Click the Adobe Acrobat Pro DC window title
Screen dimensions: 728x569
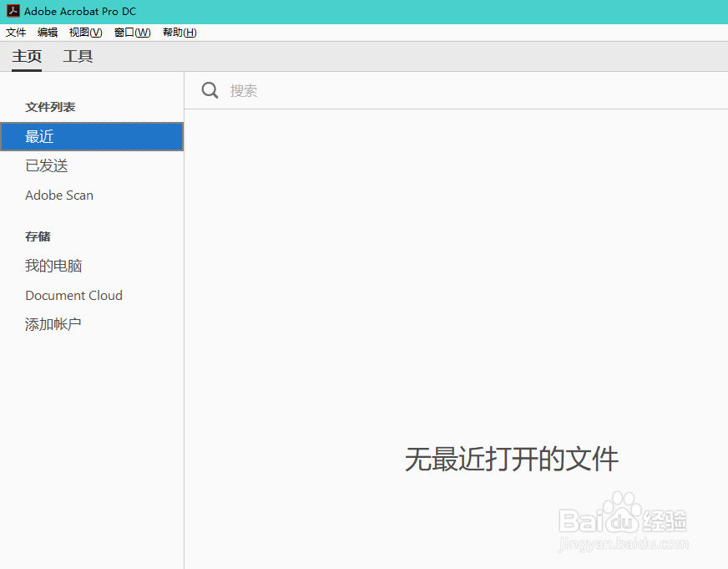click(80, 11)
